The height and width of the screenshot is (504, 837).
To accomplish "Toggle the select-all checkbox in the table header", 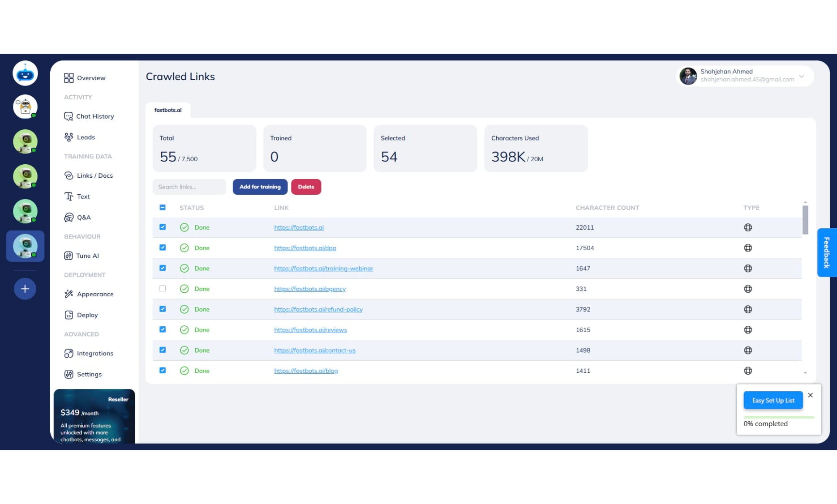I will pos(162,207).
